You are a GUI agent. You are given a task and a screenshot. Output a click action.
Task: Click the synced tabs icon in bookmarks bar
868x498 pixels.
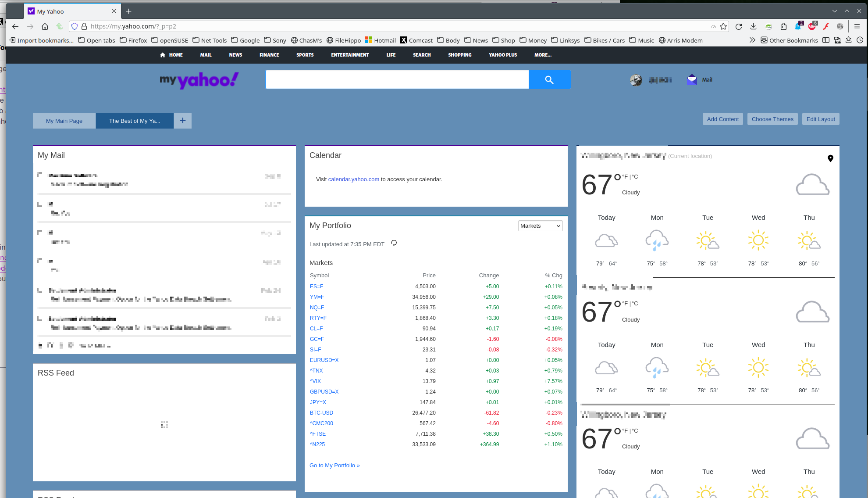tap(837, 40)
